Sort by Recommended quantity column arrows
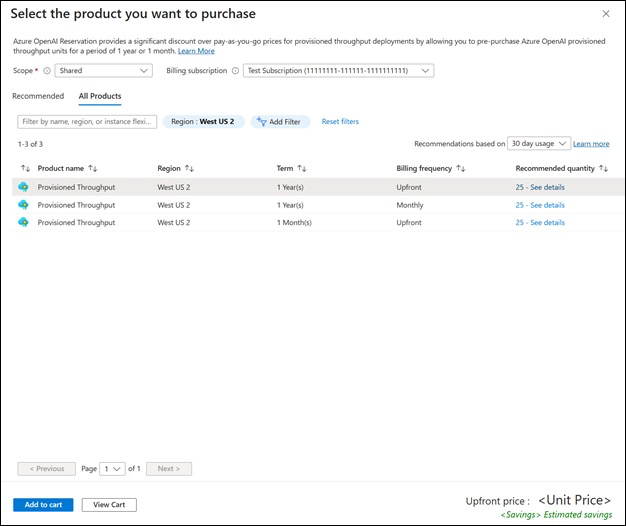Viewport: 626px width, 526px height. (x=604, y=169)
